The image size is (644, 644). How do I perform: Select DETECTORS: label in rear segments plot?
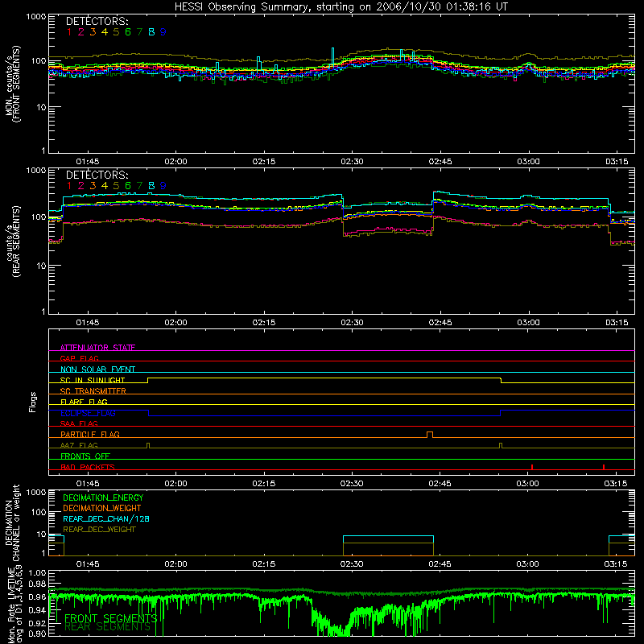coord(97,175)
